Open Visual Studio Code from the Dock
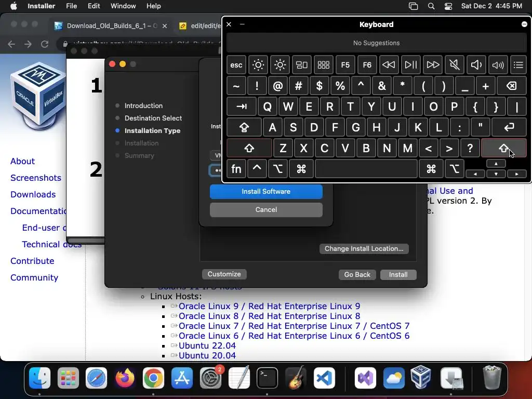Viewport: 532px width, 399px height. coord(324,378)
